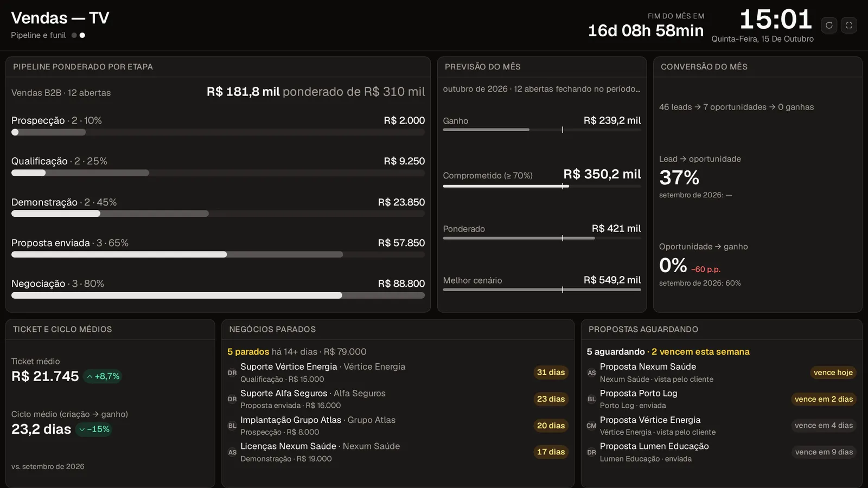
Task: Click the DR avatar on Suporte Alfa Seguros
Action: pos(232,399)
